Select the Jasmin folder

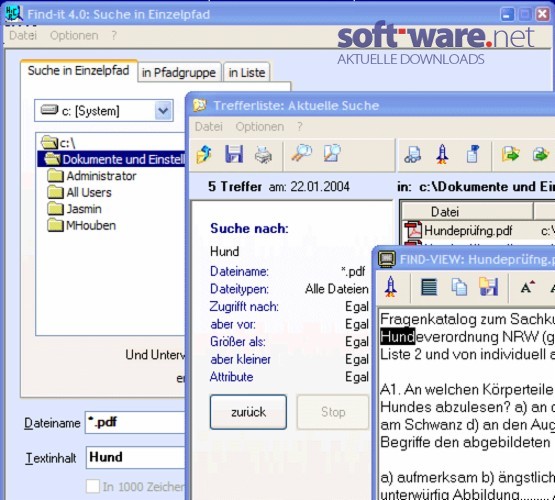74,209
